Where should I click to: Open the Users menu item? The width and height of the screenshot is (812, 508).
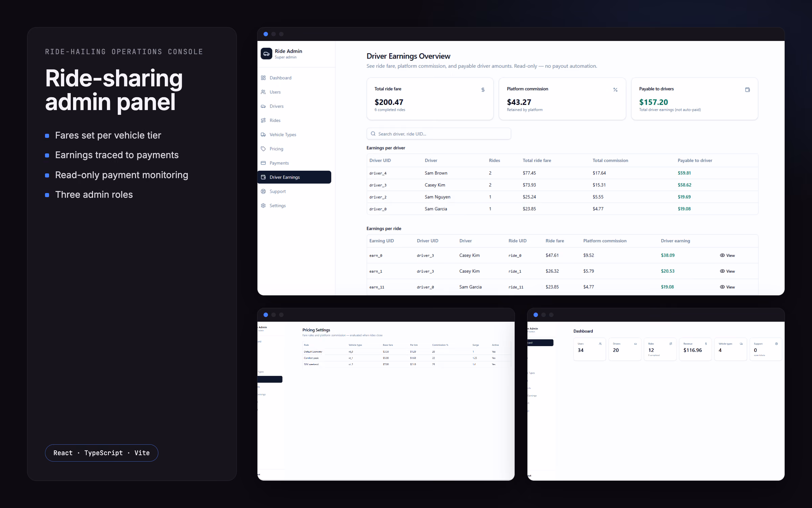[x=294, y=92]
